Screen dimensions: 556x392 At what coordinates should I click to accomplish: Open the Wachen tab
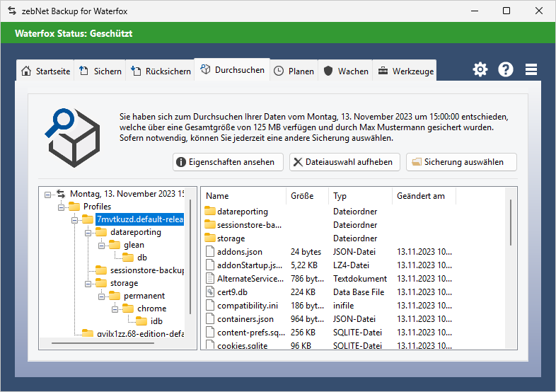(346, 71)
